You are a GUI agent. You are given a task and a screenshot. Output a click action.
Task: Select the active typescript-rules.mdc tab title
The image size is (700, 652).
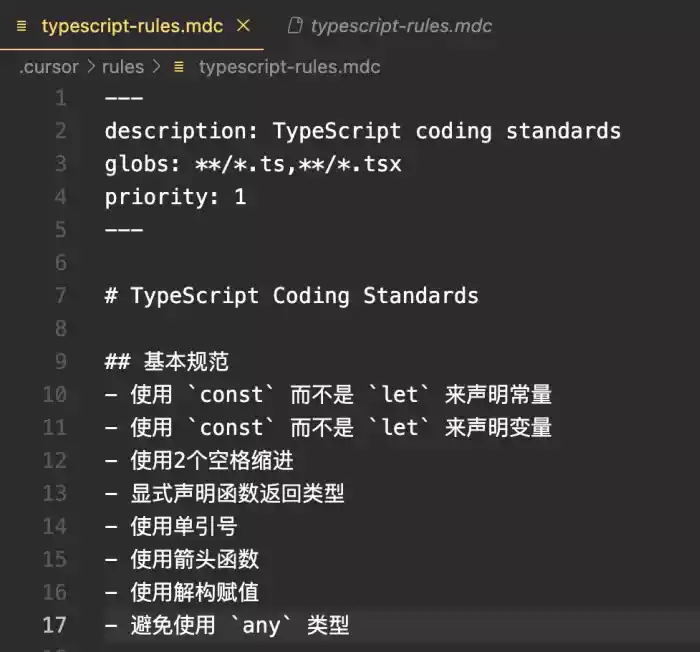[x=132, y=26]
